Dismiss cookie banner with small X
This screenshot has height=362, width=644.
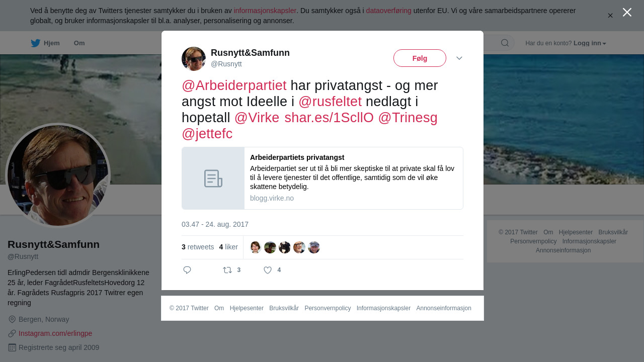pos(610,16)
